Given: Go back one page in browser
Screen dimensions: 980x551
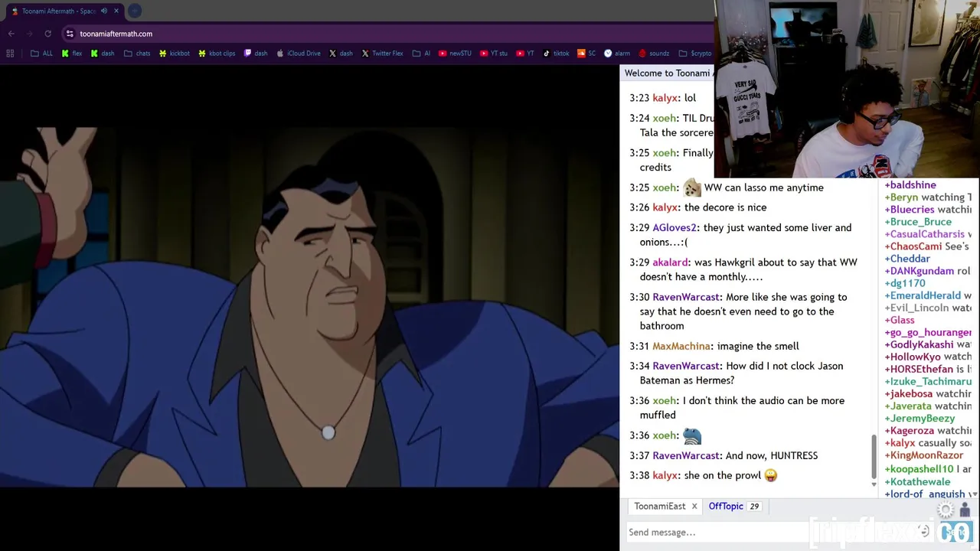Looking at the screenshot, I should (x=11, y=34).
